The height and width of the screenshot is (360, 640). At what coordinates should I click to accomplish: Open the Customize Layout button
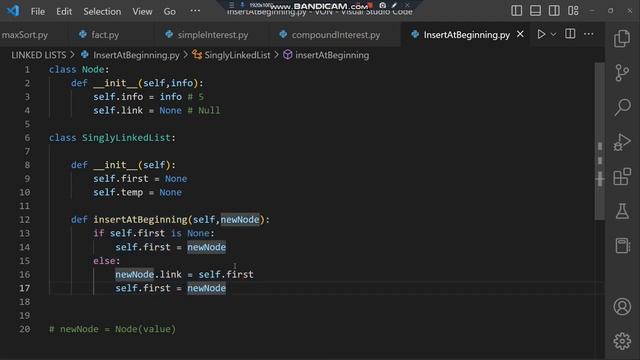[573, 11]
